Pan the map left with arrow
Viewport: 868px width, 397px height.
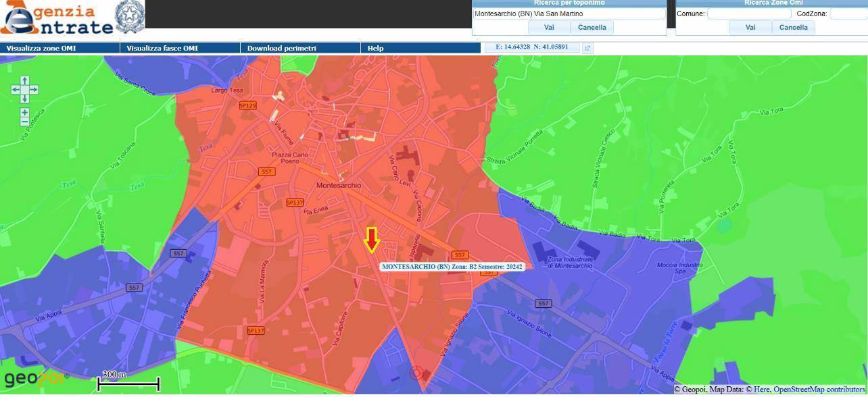point(16,90)
